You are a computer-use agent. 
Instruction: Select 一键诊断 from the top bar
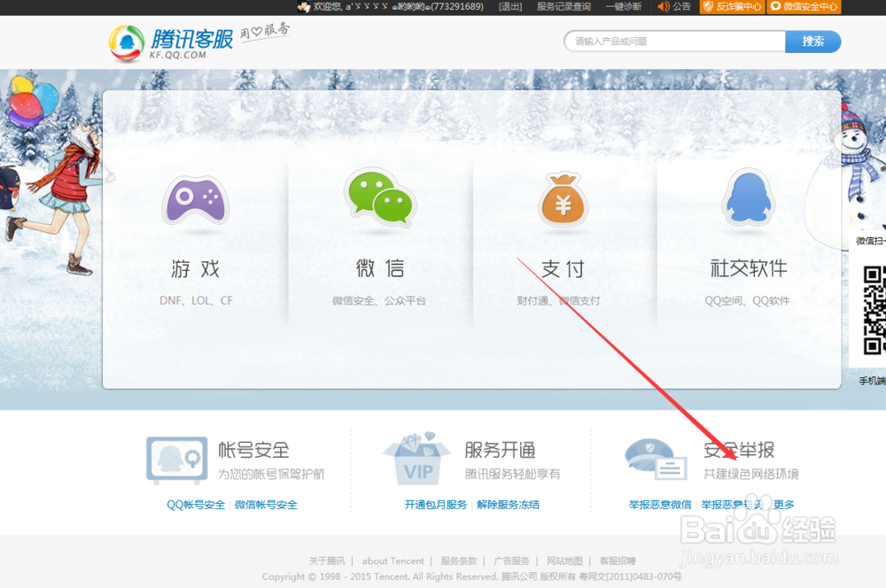[623, 6]
